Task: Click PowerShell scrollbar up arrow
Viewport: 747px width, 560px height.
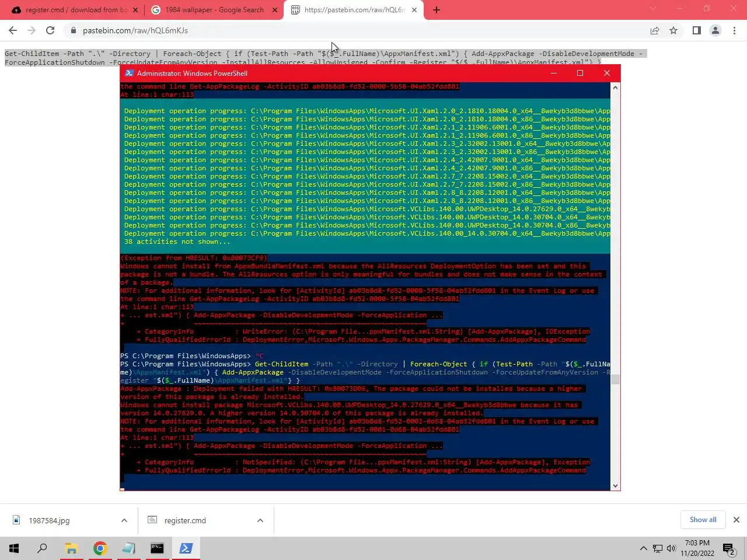Action: pyautogui.click(x=615, y=87)
